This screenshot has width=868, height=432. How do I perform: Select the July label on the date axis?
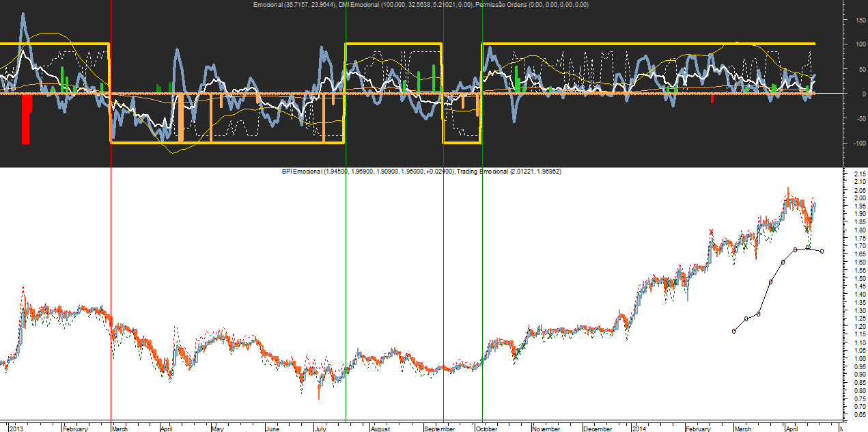[320, 429]
